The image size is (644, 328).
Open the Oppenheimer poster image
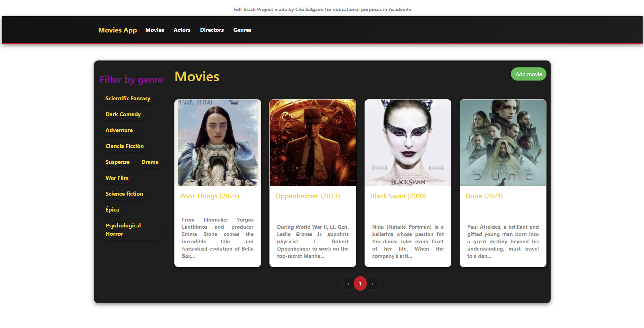coord(313,143)
